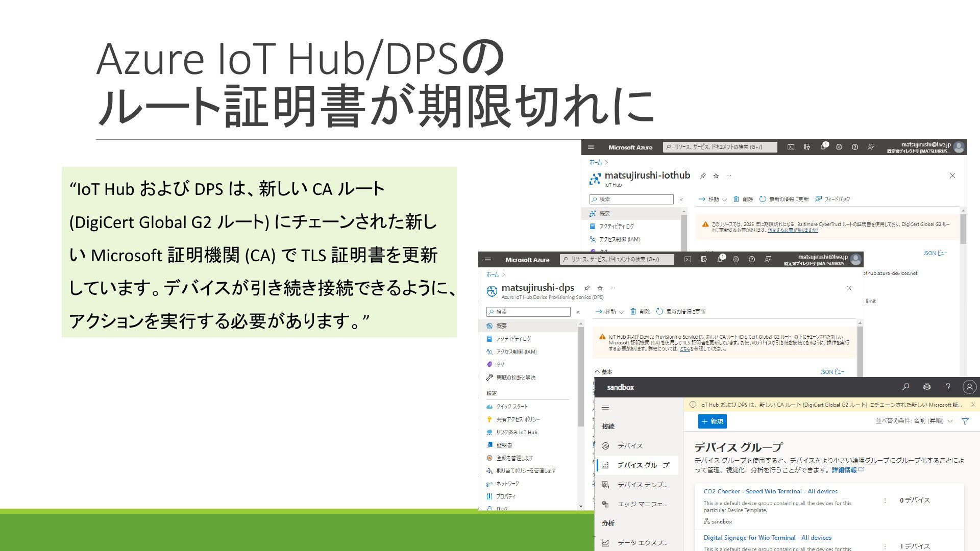The width and height of the screenshot is (980, 551).
Task: Open directory filter icon in iothub window
Action: tap(807, 147)
